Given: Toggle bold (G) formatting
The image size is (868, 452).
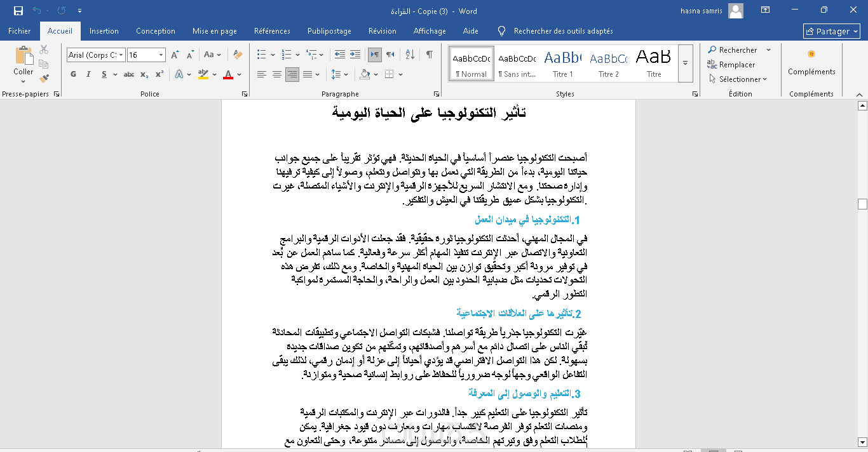Looking at the screenshot, I should [x=73, y=74].
